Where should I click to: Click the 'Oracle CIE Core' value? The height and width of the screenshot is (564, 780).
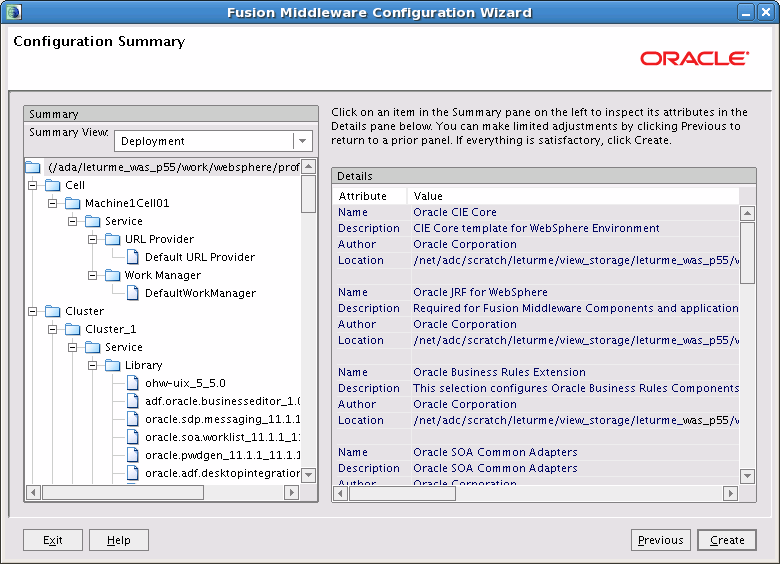[455, 212]
